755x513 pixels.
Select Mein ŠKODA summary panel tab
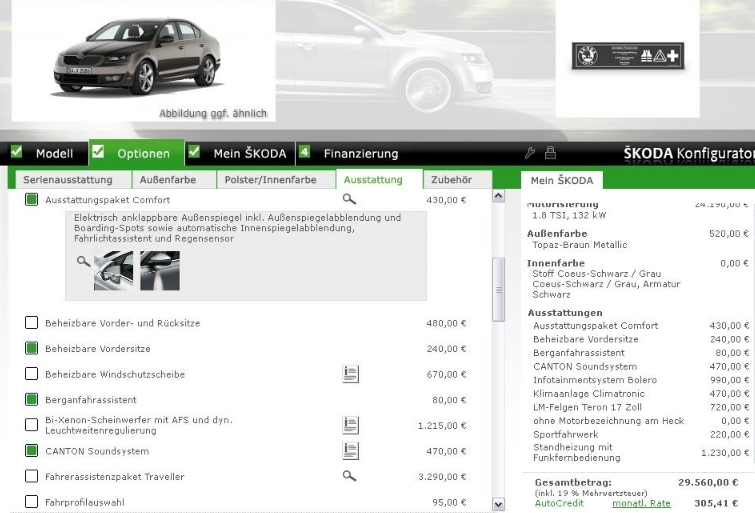point(561,181)
